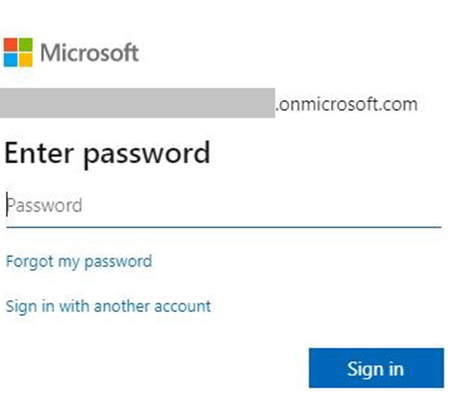456x419 pixels.
Task: Choose Sign in with another account
Action: coord(108,306)
